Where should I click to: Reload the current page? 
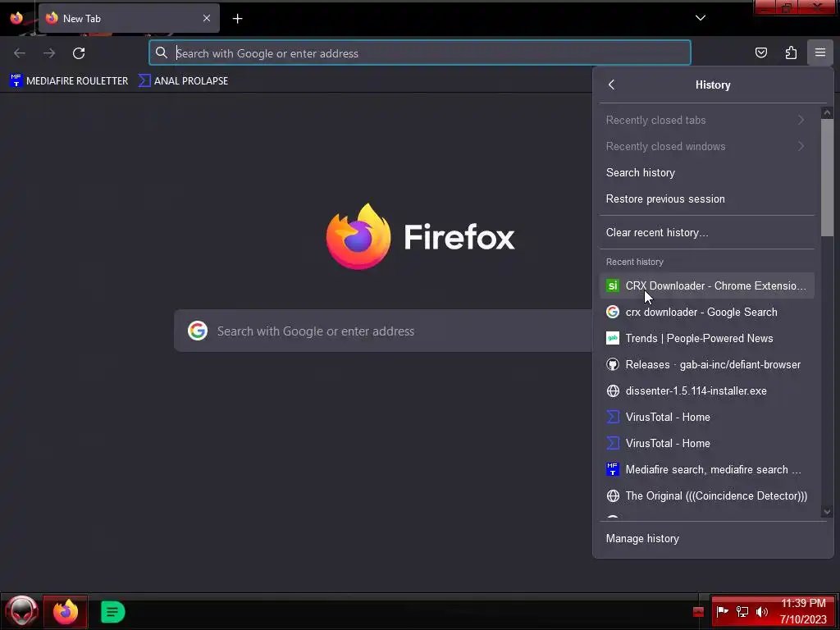click(79, 53)
